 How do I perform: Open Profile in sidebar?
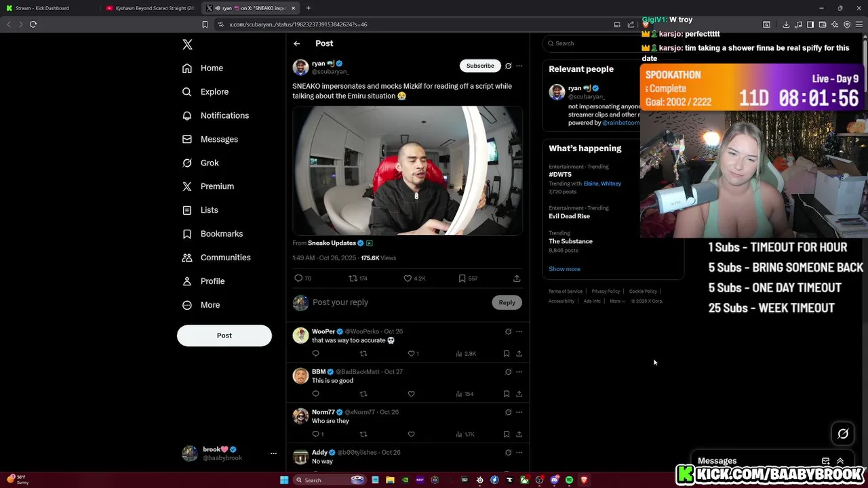tap(203, 281)
